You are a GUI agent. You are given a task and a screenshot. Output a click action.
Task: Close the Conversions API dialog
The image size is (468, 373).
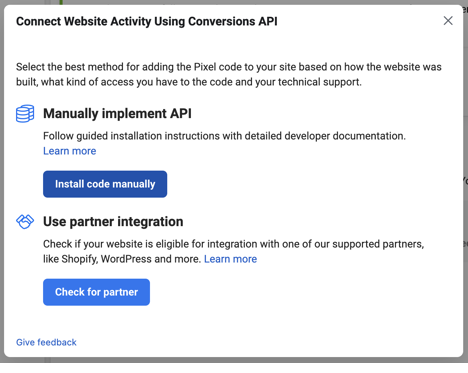coord(448,21)
